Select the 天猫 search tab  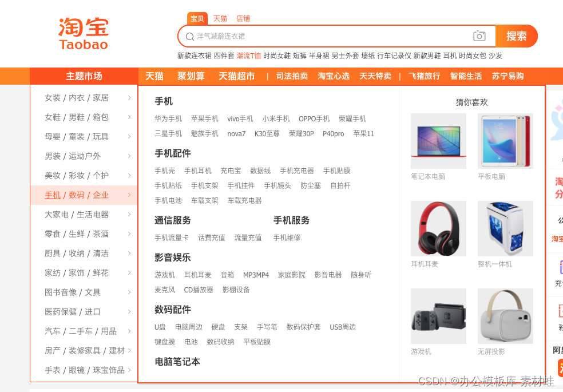point(220,19)
